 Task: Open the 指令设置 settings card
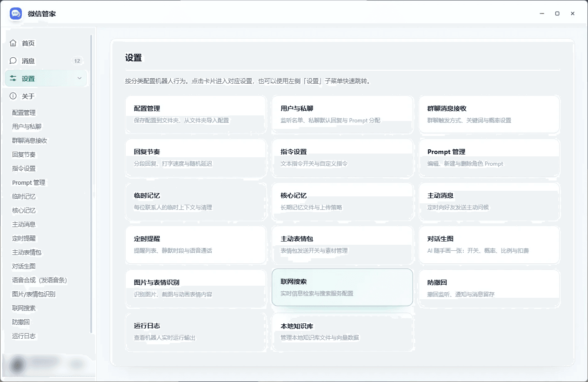342,158
